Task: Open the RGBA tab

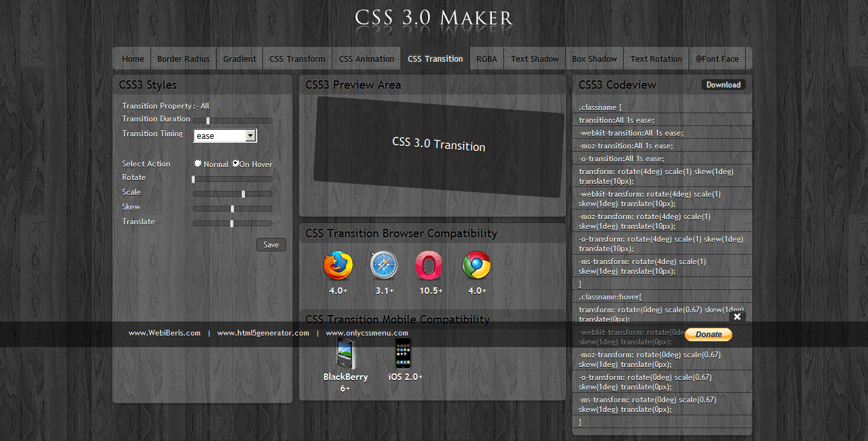Action: [487, 59]
